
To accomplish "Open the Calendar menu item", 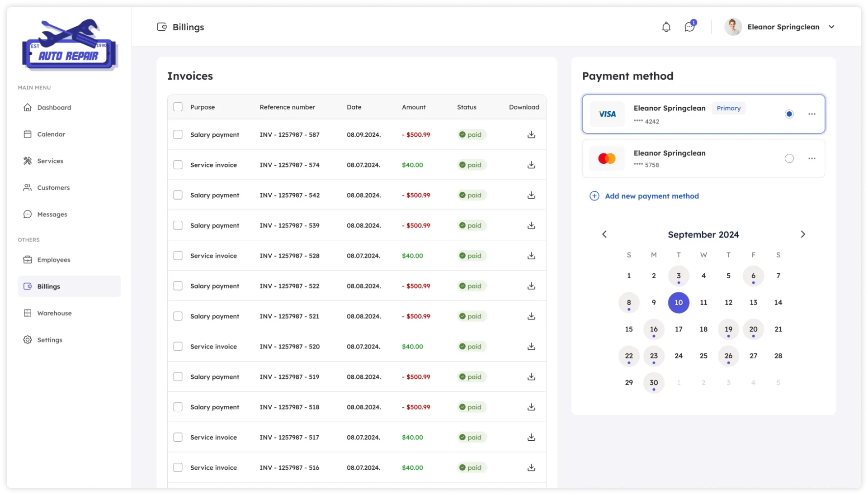I will coord(69,134).
